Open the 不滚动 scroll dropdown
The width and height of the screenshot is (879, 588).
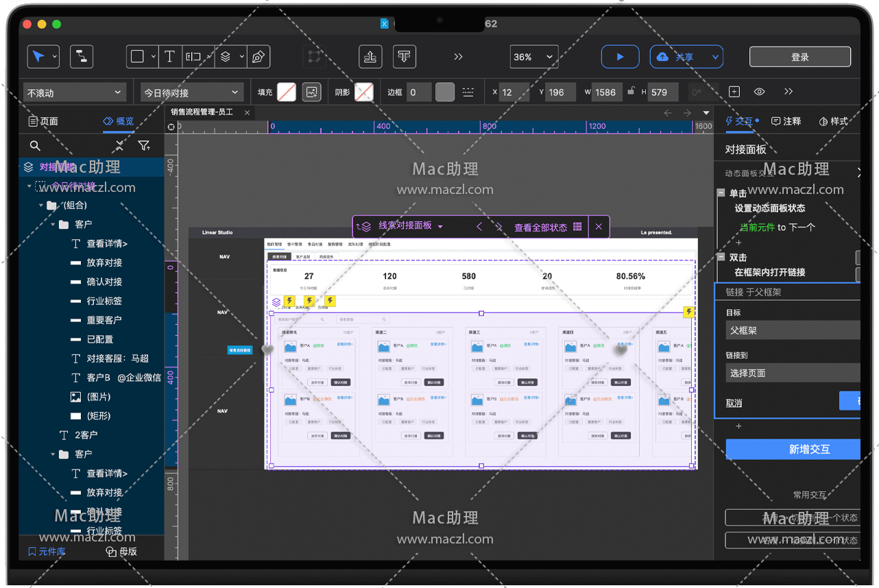(x=75, y=93)
